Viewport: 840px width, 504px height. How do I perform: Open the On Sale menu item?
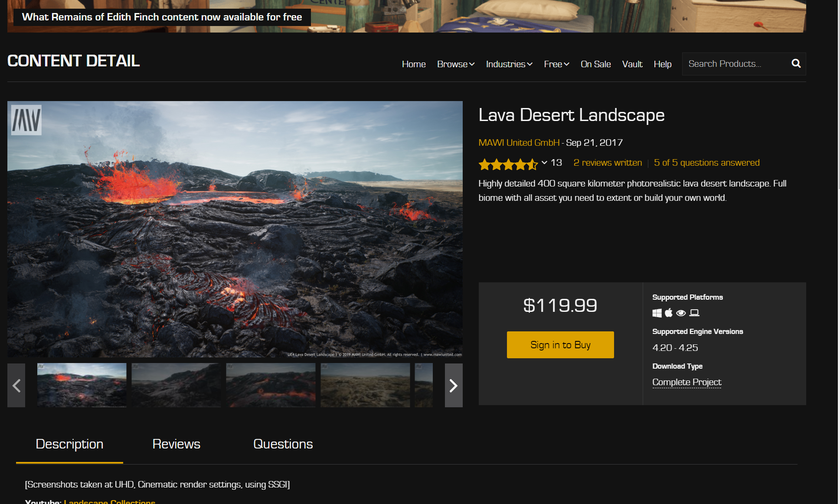(595, 64)
